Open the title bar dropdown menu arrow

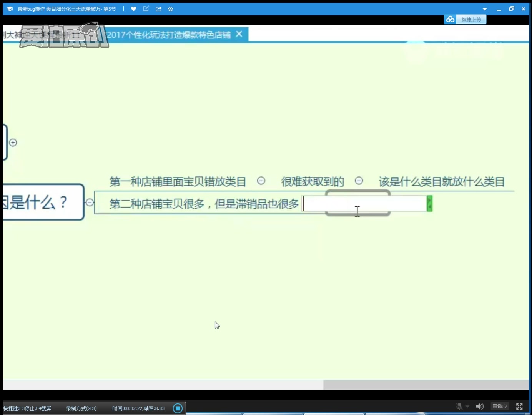tap(485, 9)
